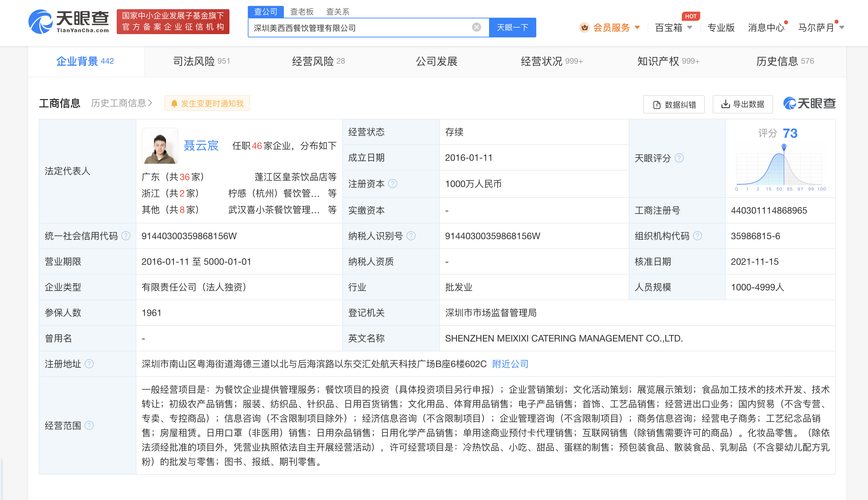Click the 登记机关 value 深圳市市场监督管理局
Viewport: 868px width, 500px height.
491,313
